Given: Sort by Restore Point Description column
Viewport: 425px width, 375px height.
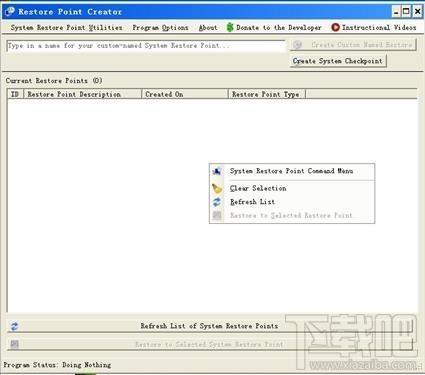Looking at the screenshot, I should click(x=83, y=94).
